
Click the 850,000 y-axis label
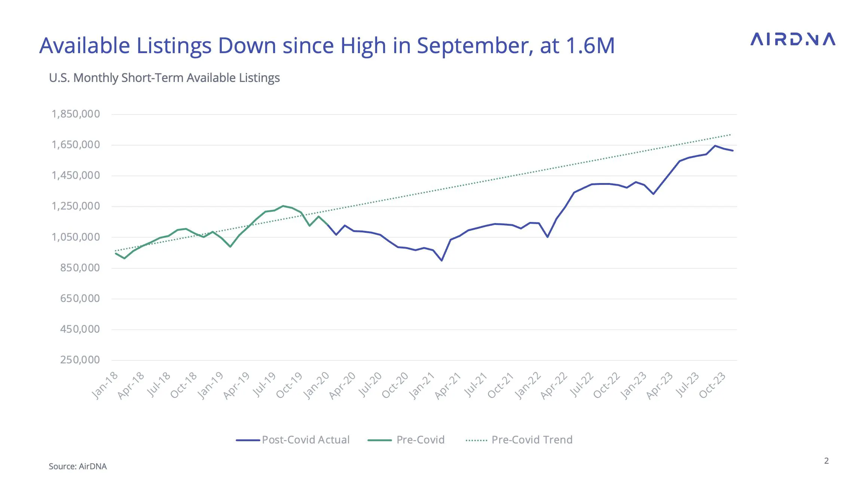(x=80, y=268)
